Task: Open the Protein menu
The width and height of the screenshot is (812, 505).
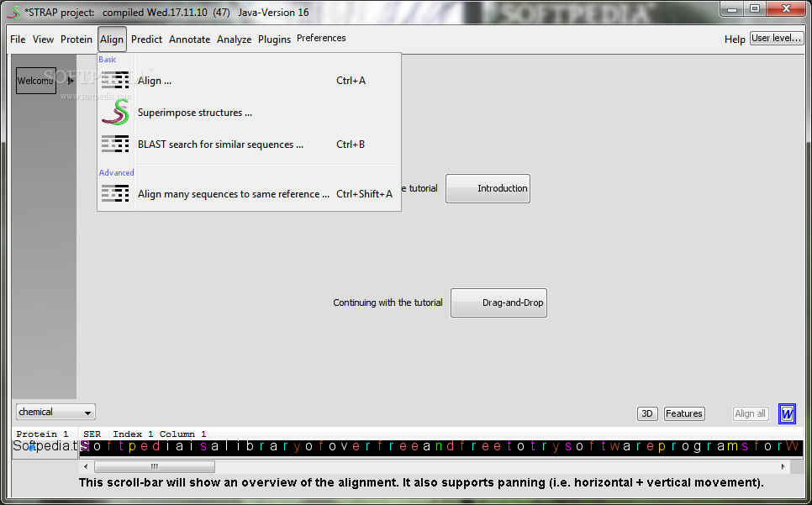Action: [76, 39]
